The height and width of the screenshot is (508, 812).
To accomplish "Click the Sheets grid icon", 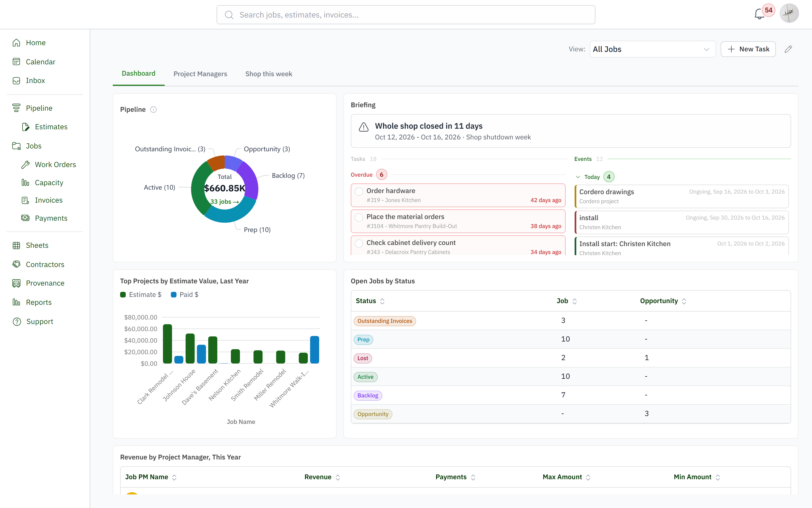I will pos(16,245).
